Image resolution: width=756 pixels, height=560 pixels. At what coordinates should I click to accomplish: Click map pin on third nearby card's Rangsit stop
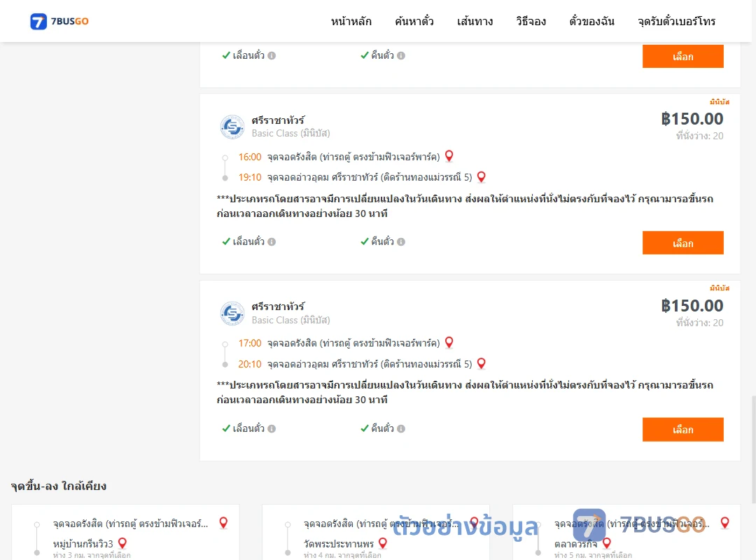[x=724, y=522]
